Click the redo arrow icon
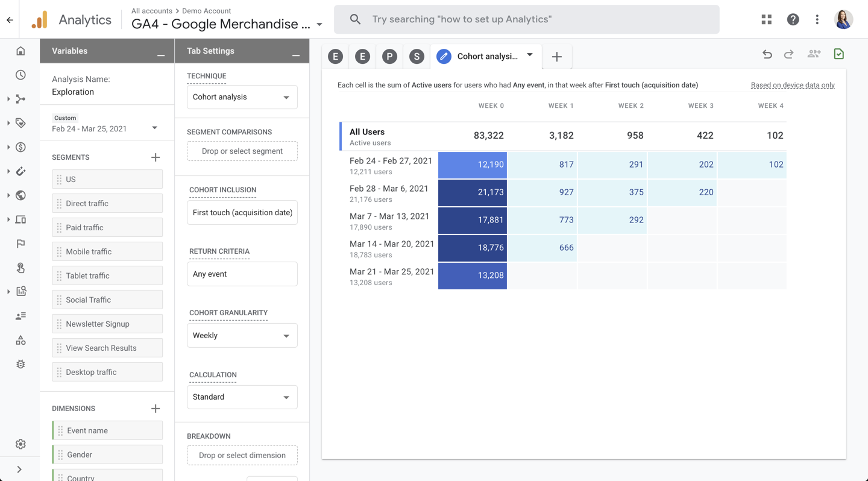This screenshot has width=868, height=481. pos(789,54)
